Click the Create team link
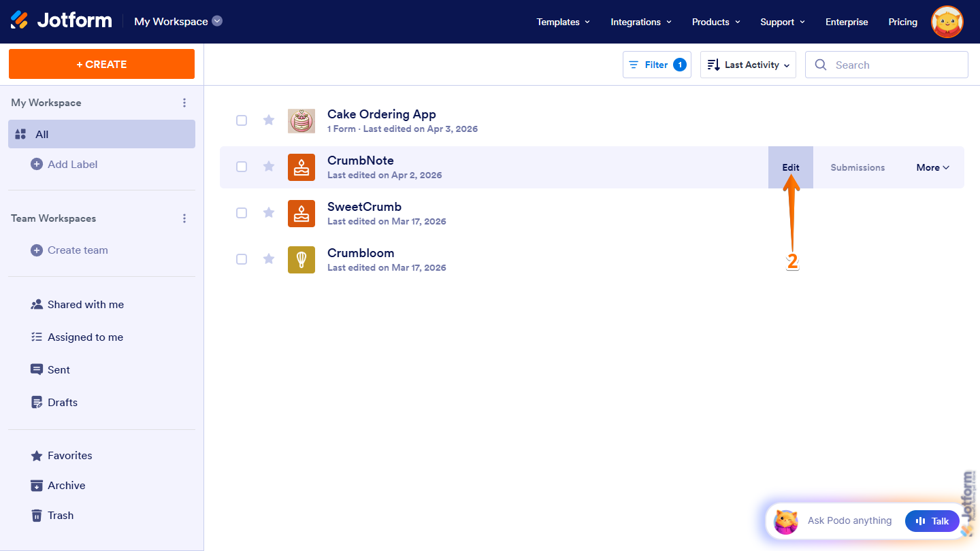Image resolution: width=980 pixels, height=551 pixels. pyautogui.click(x=78, y=250)
